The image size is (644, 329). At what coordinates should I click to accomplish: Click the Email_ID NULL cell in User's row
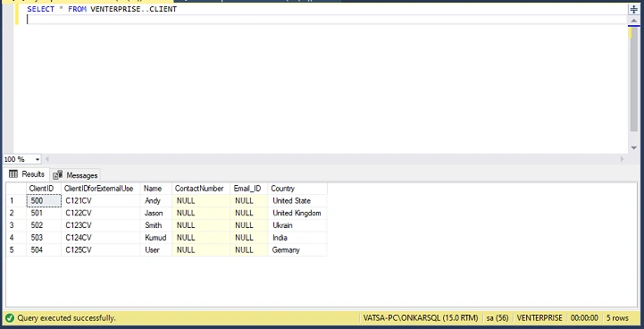pos(249,250)
